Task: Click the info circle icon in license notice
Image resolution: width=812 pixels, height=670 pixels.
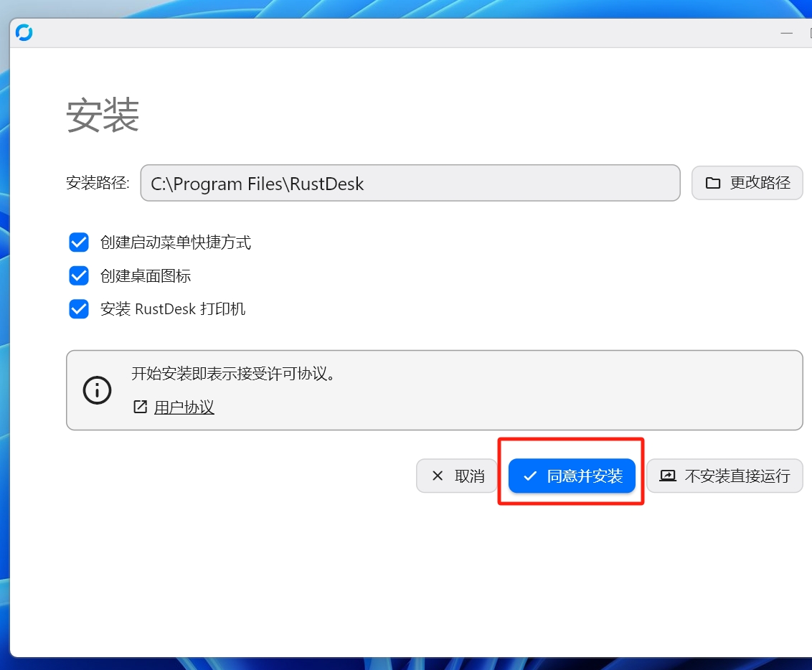Action: pyautogui.click(x=98, y=390)
